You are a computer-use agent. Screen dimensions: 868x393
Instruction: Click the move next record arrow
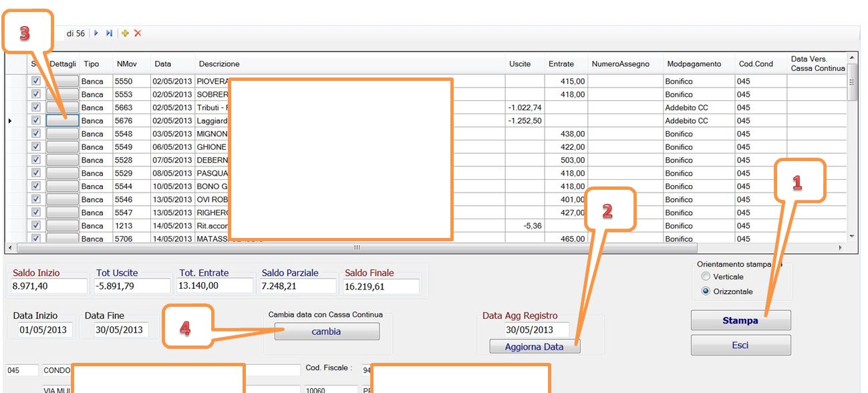pyautogui.click(x=96, y=33)
